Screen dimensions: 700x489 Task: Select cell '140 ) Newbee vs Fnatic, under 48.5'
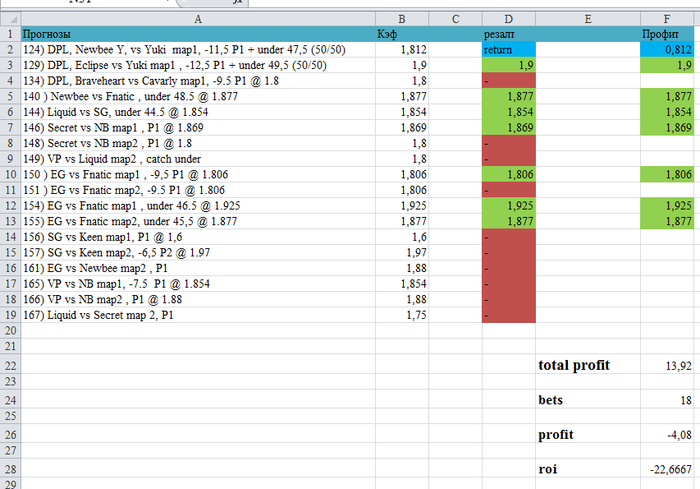pos(198,96)
